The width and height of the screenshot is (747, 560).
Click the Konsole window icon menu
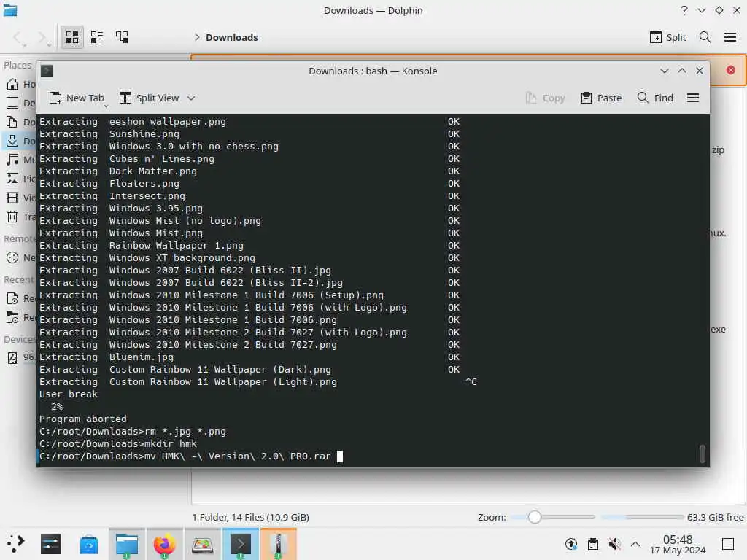click(x=47, y=71)
